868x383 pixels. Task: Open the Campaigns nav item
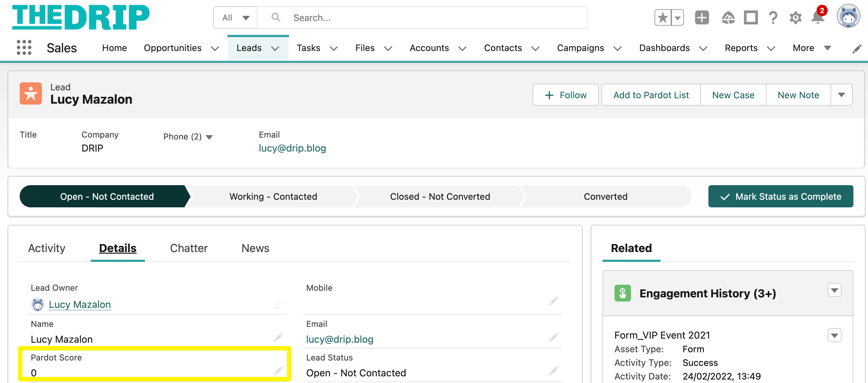click(580, 48)
